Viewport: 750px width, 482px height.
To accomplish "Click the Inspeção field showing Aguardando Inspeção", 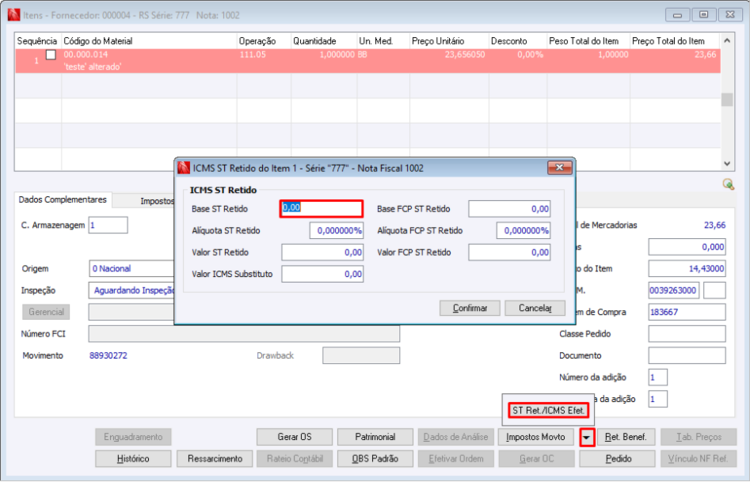I will point(132,290).
